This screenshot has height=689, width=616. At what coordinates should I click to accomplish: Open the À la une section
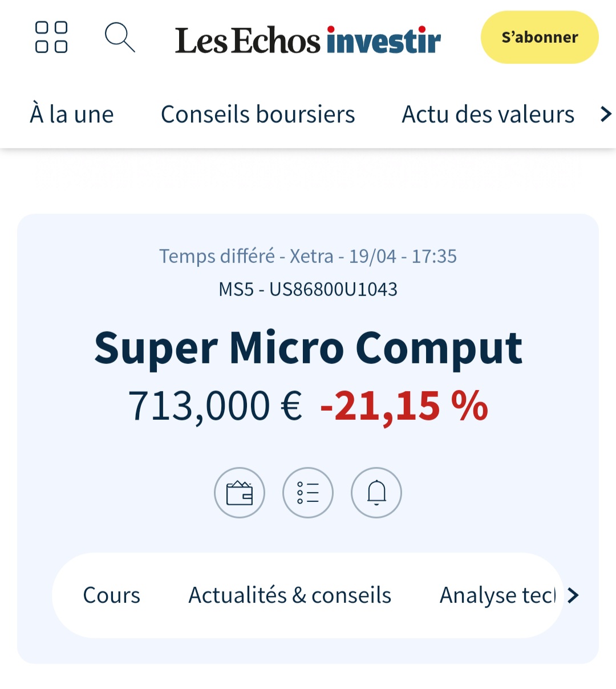pyautogui.click(x=72, y=114)
